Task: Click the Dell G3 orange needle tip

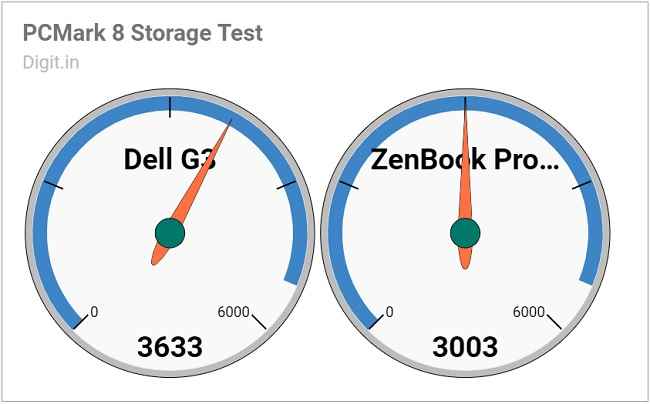Action: point(228,124)
